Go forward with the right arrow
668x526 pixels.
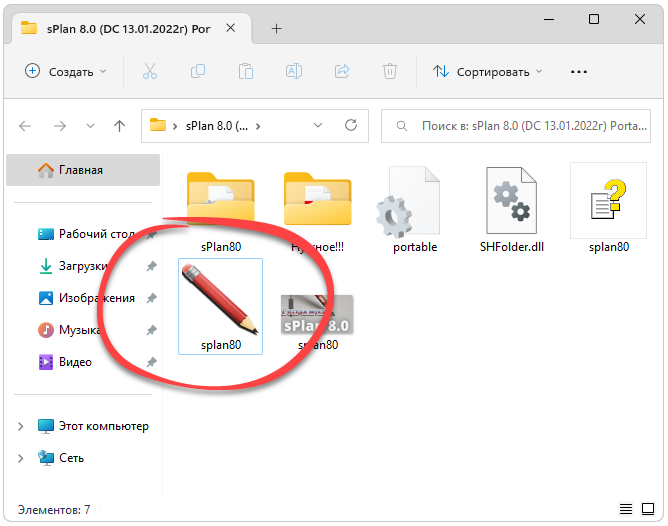click(60, 126)
